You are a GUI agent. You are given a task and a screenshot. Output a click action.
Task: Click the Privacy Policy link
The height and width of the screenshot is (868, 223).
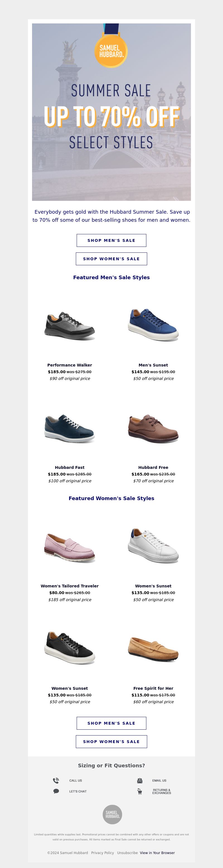click(x=102, y=853)
